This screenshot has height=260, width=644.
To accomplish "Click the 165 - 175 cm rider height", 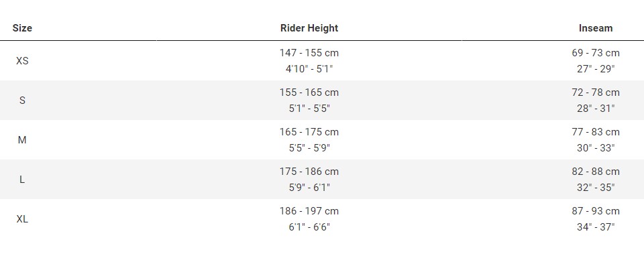I will [x=309, y=132].
